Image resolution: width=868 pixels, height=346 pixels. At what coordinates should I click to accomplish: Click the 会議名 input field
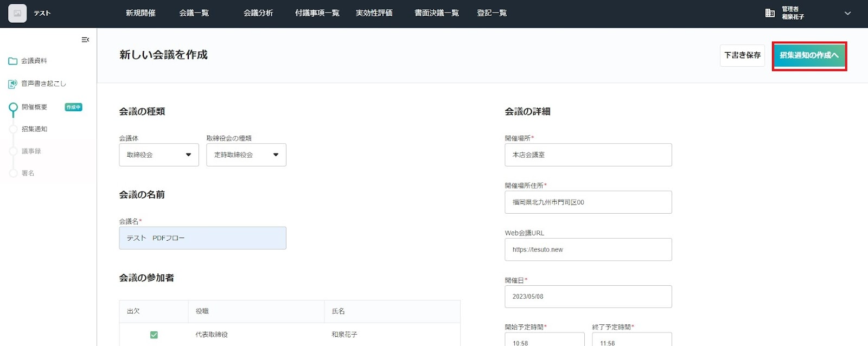(x=202, y=238)
